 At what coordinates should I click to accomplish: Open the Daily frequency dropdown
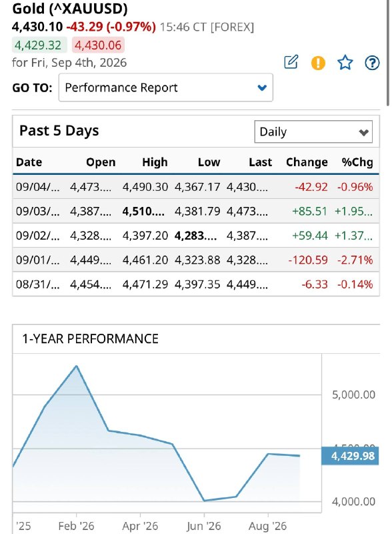pyautogui.click(x=313, y=131)
